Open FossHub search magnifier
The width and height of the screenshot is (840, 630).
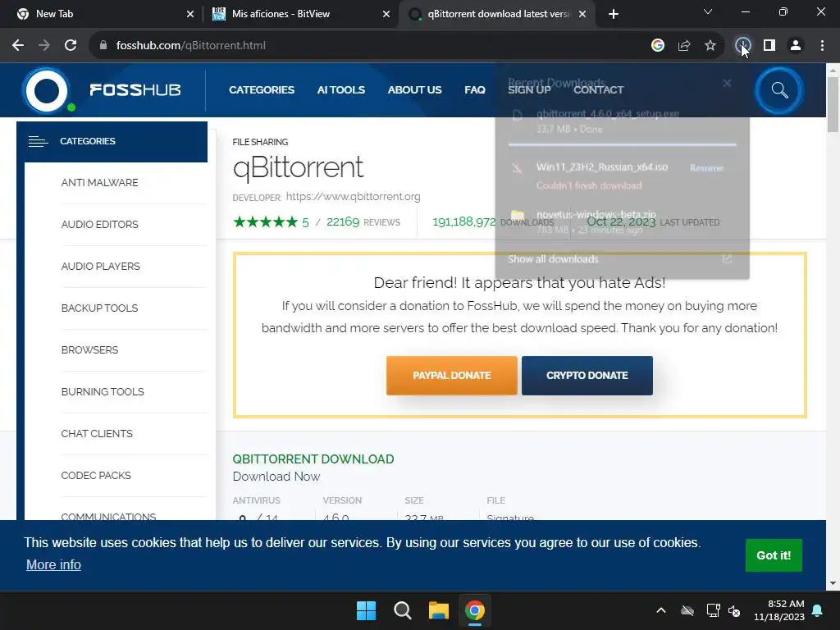click(x=779, y=90)
